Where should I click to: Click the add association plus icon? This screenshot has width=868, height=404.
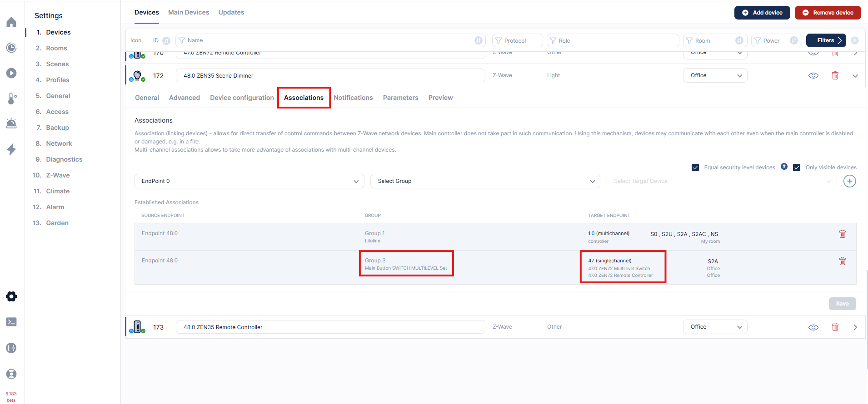(850, 181)
